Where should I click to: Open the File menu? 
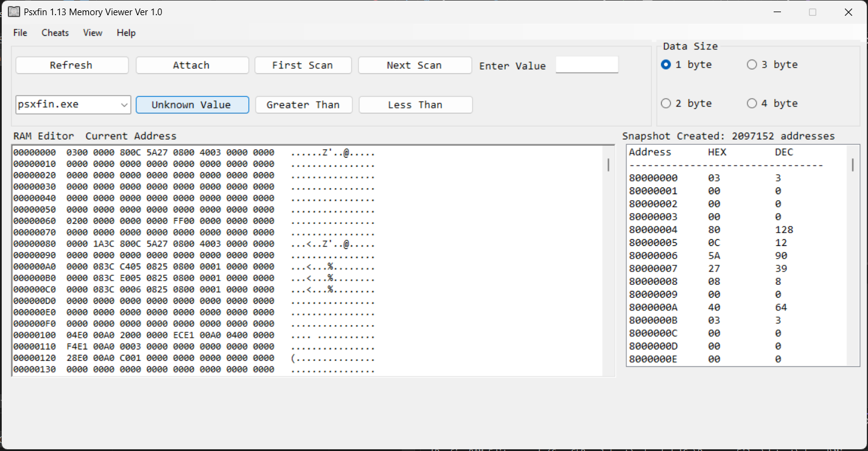tap(20, 33)
